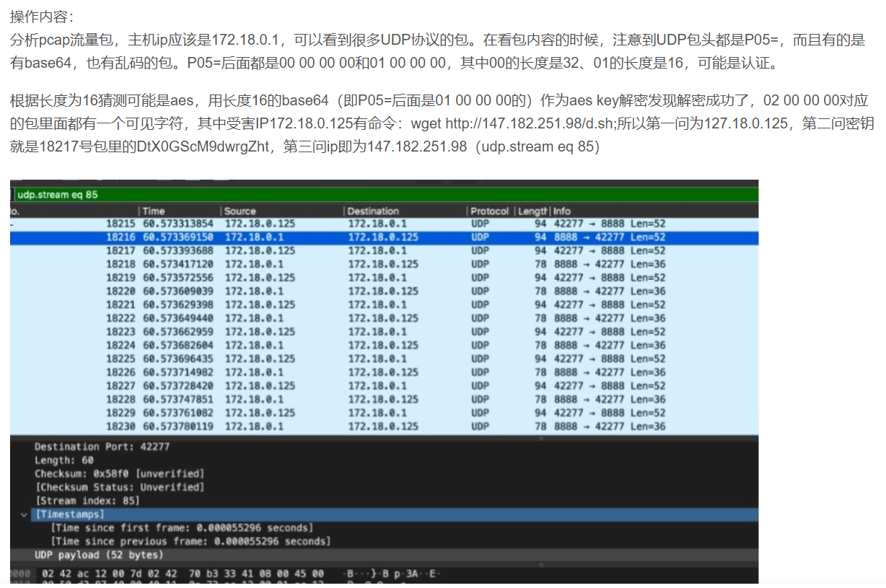The width and height of the screenshot is (886, 588).
Task: Select packet number 18218 row
Action: click(384, 264)
